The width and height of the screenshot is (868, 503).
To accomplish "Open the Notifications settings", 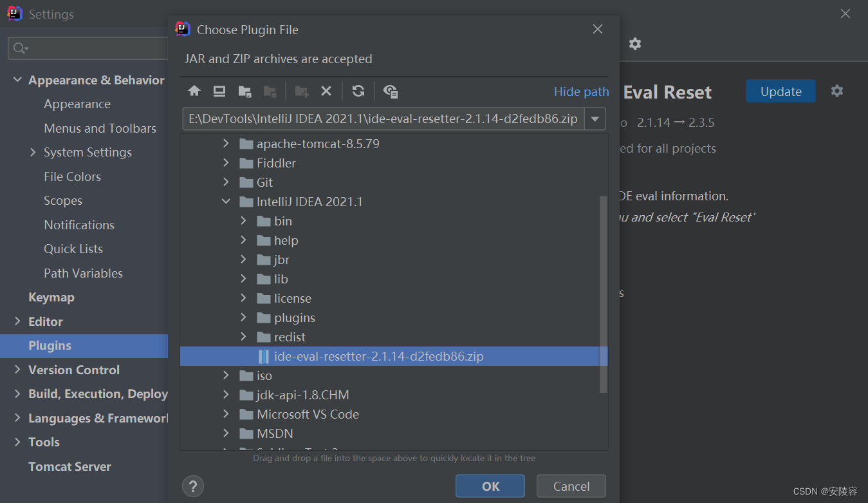I will [x=79, y=225].
